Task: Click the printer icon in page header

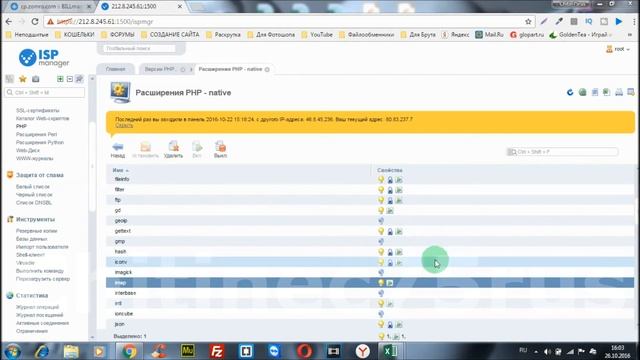Action: tap(619, 92)
